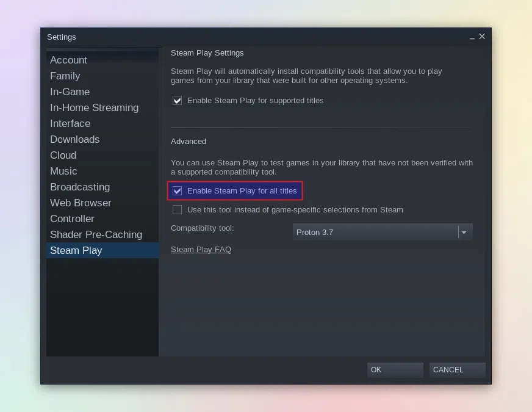The height and width of the screenshot is (412, 532).
Task: Open the Proton 3.7 compatibility tool dropdown
Action: (383, 232)
